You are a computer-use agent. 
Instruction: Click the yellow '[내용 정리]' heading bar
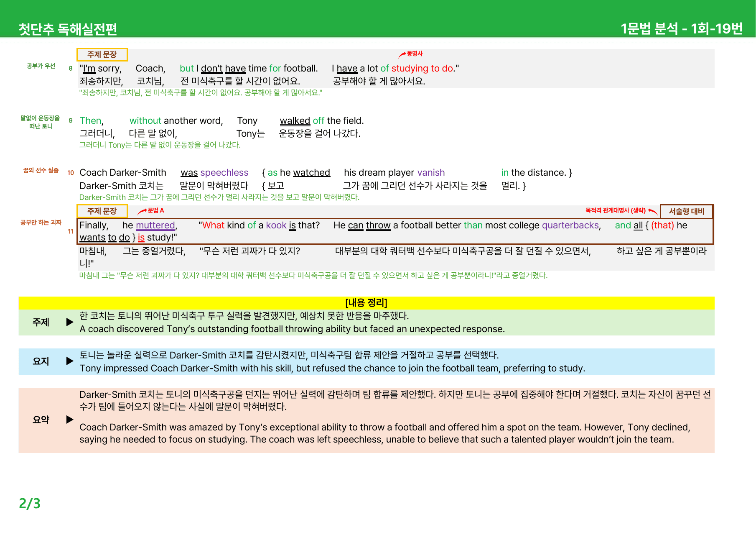point(367,302)
